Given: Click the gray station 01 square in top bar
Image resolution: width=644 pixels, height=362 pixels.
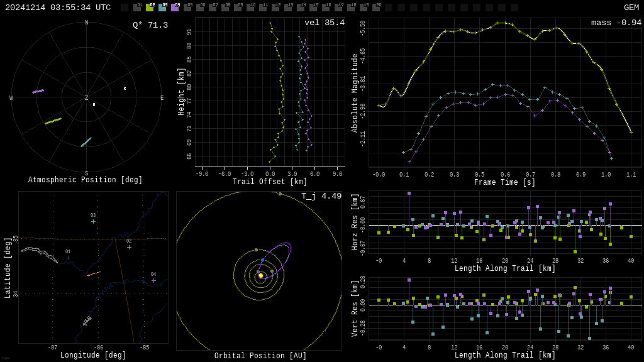Looking at the screenshot, I should coord(137,8).
